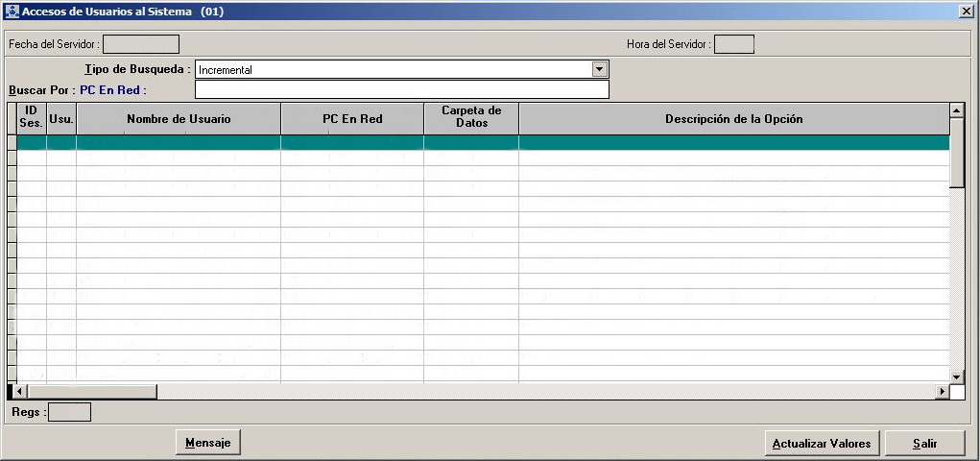
Task: Select the highlighted first grid row
Action: 480,142
